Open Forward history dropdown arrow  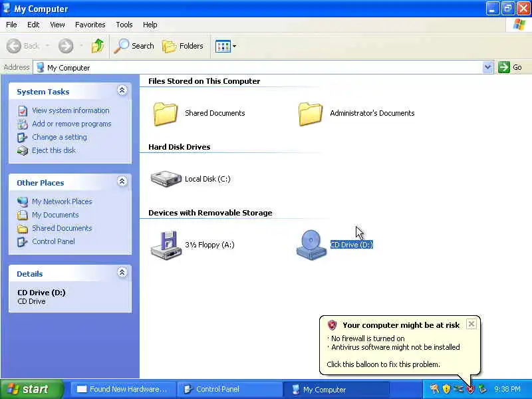(x=81, y=46)
